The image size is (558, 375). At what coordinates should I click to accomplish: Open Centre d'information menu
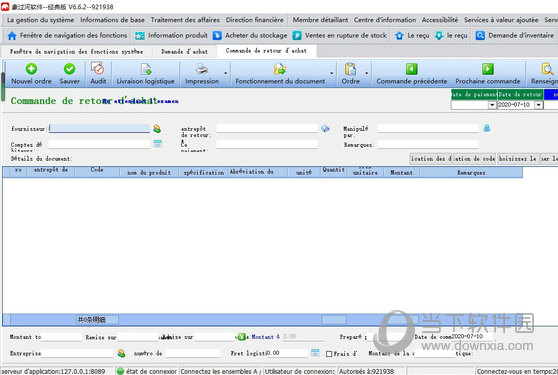pyautogui.click(x=385, y=20)
